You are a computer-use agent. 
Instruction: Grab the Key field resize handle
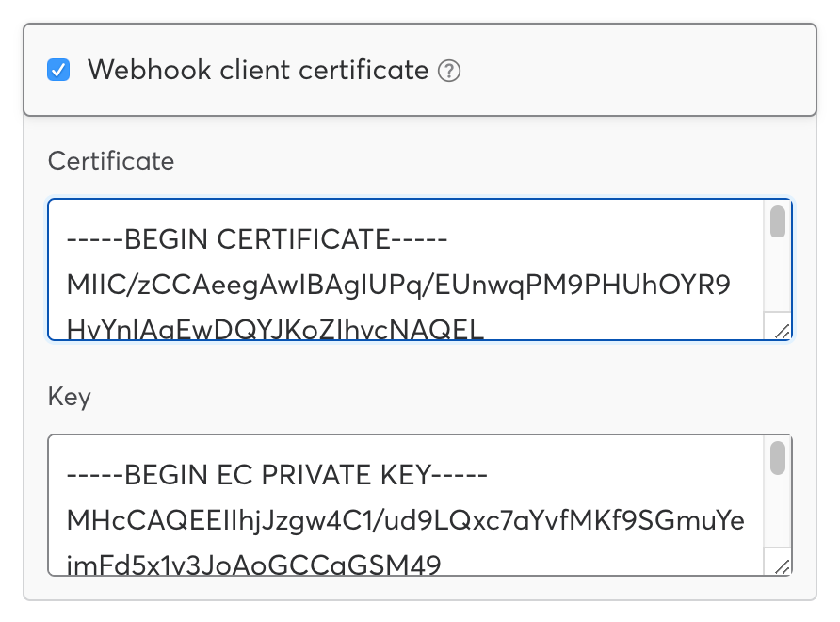click(x=783, y=566)
